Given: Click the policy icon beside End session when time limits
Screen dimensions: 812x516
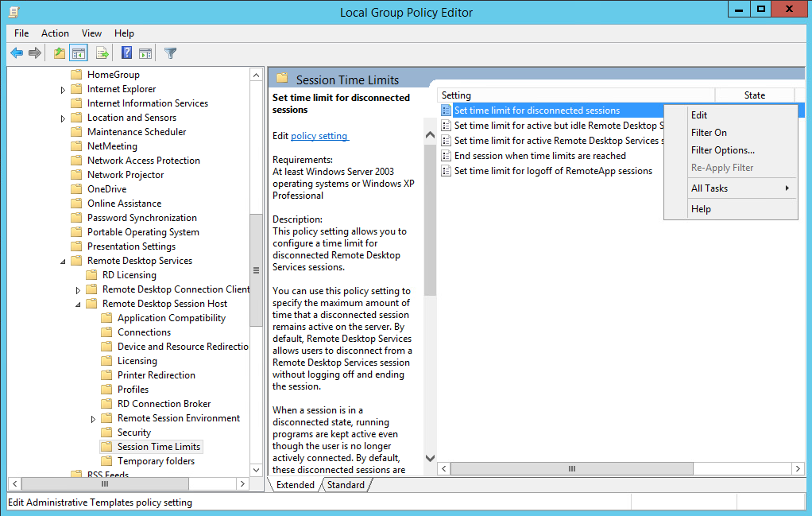Looking at the screenshot, I should pyautogui.click(x=446, y=155).
